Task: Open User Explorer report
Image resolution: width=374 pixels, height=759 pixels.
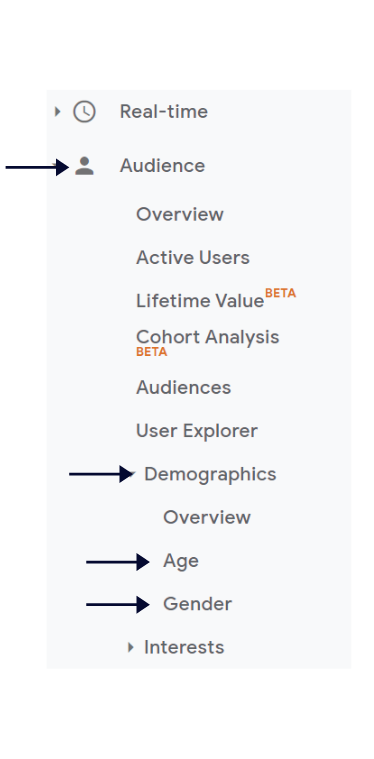Action: tap(196, 431)
